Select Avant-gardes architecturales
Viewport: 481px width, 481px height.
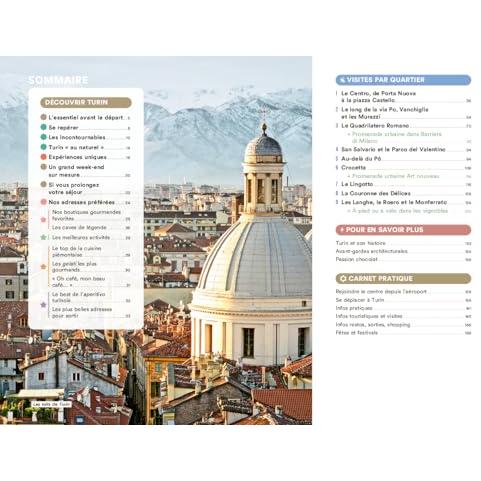(403, 251)
